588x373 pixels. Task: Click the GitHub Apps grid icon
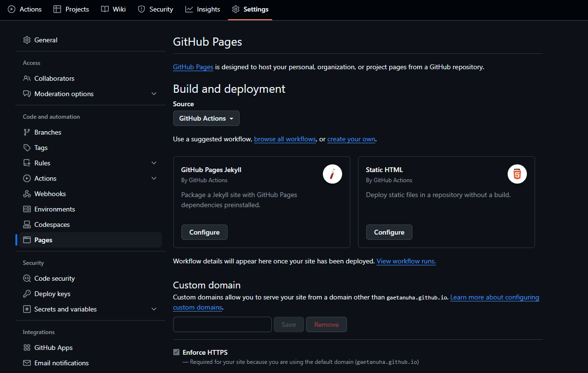tap(27, 348)
